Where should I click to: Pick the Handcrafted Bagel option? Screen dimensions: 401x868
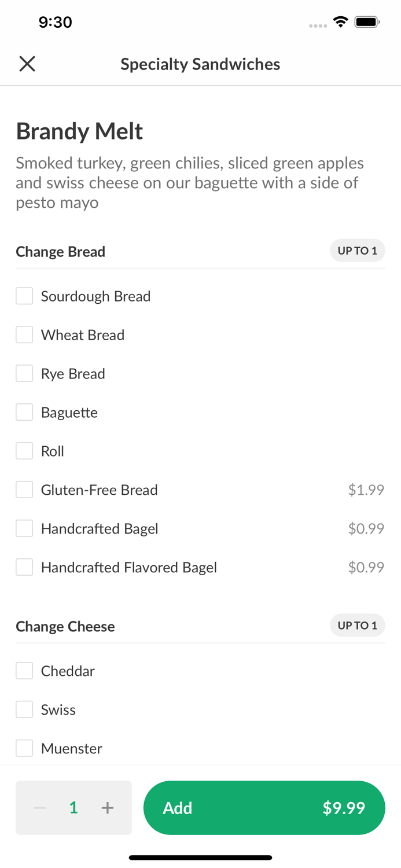point(24,528)
